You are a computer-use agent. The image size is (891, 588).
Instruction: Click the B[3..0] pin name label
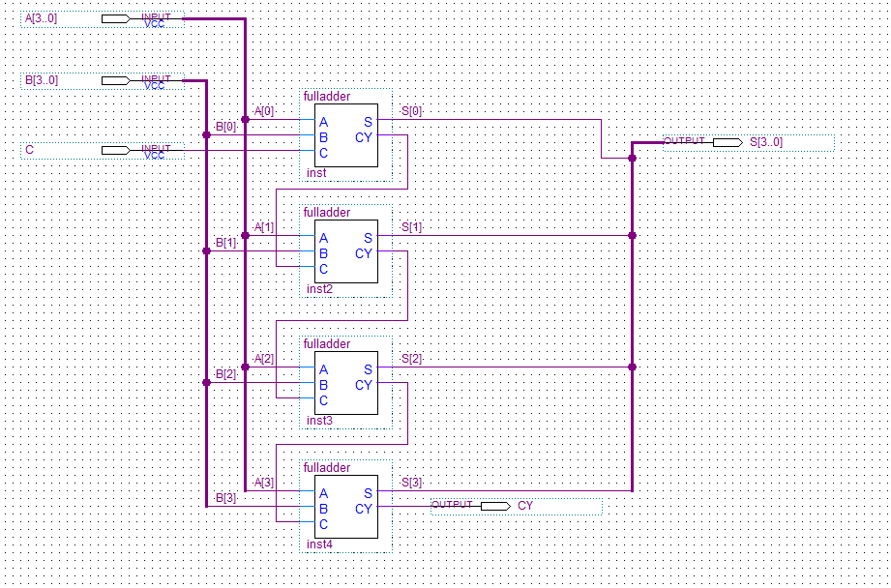[x=42, y=80]
